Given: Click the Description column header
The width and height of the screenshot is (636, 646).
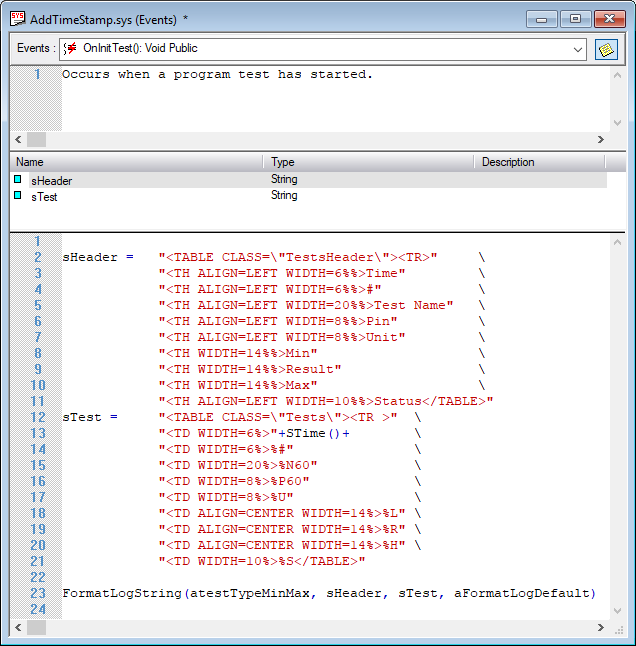Looking at the screenshot, I should [540, 162].
